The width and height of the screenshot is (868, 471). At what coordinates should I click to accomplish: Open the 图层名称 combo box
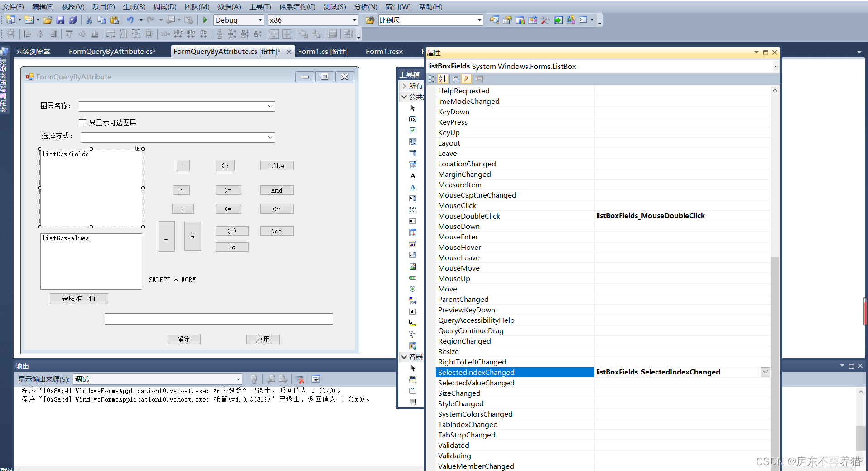click(270, 106)
